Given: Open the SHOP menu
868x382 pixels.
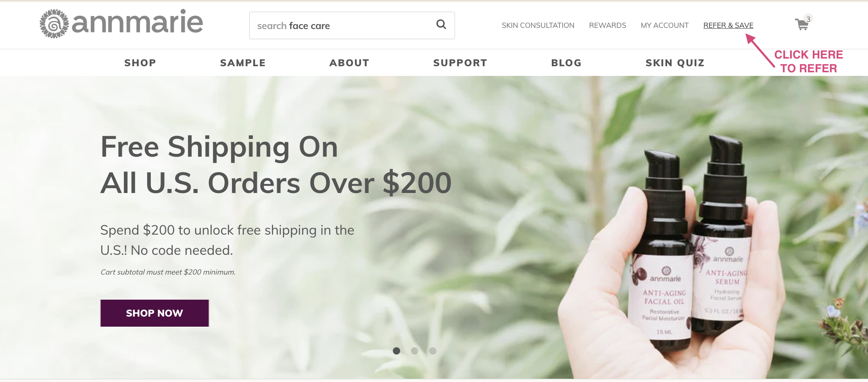Looking at the screenshot, I should tap(140, 63).
